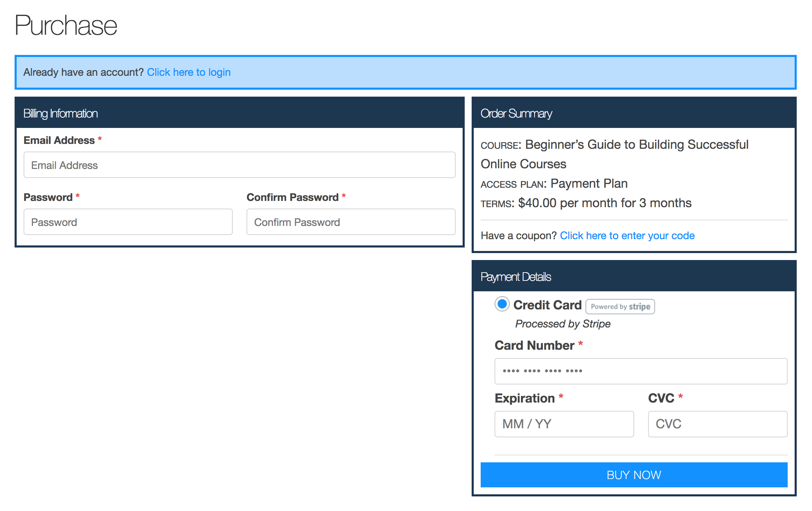Click the CVC input box
812x511 pixels.
click(717, 424)
